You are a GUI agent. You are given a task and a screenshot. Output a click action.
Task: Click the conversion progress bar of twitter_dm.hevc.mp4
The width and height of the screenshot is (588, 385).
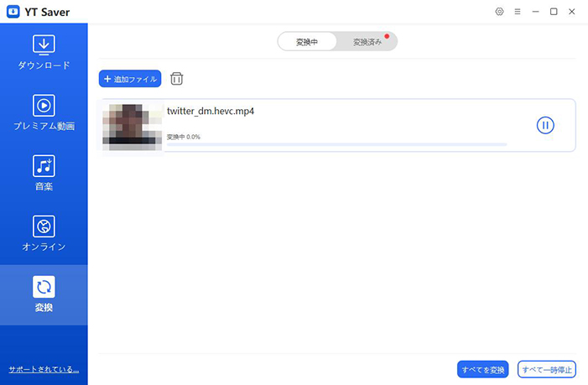[336, 144]
